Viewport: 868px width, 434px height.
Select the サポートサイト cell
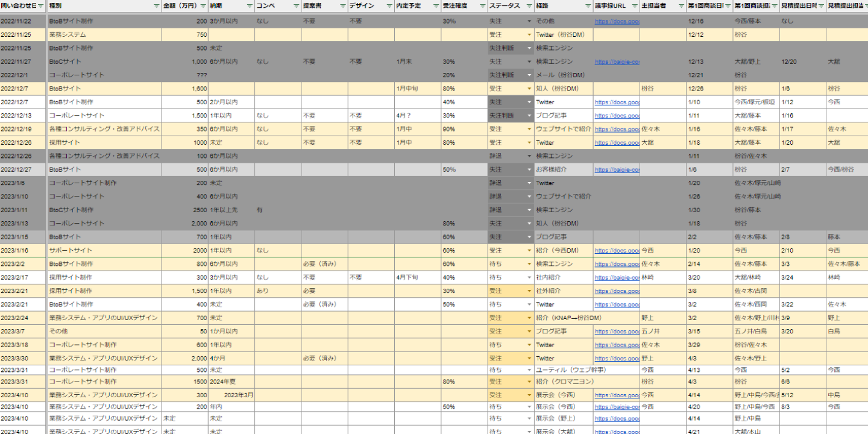[x=104, y=251]
